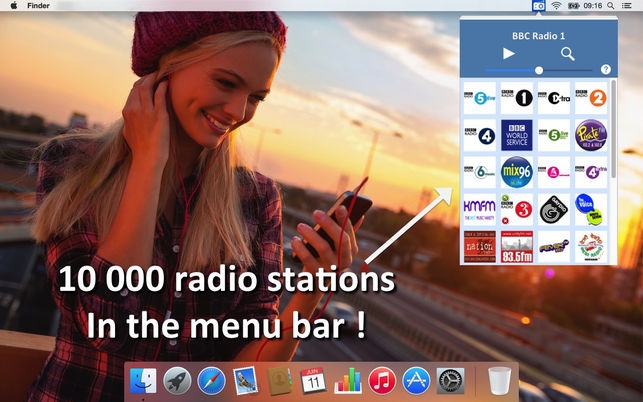Open the Finder menu
The image size is (643, 402).
tap(38, 6)
